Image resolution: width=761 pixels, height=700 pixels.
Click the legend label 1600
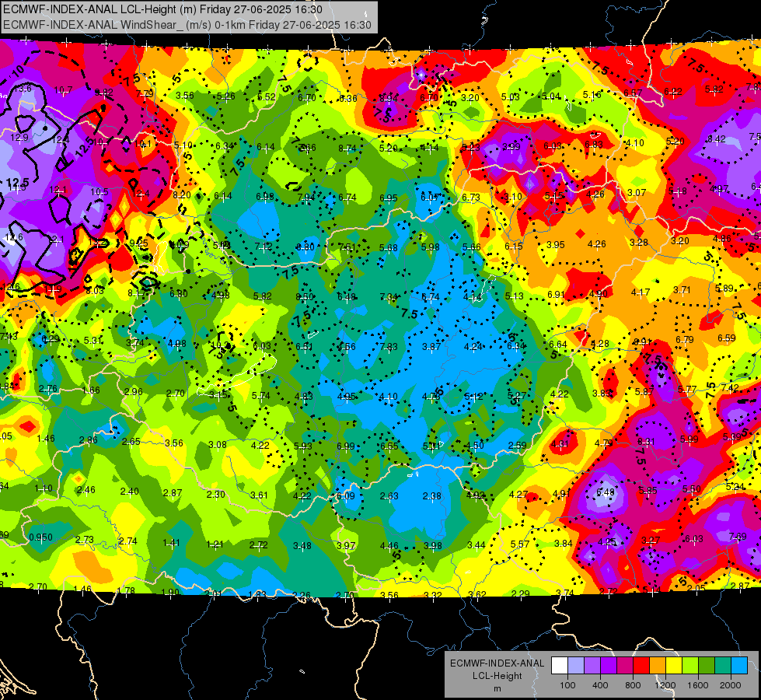[x=698, y=685]
